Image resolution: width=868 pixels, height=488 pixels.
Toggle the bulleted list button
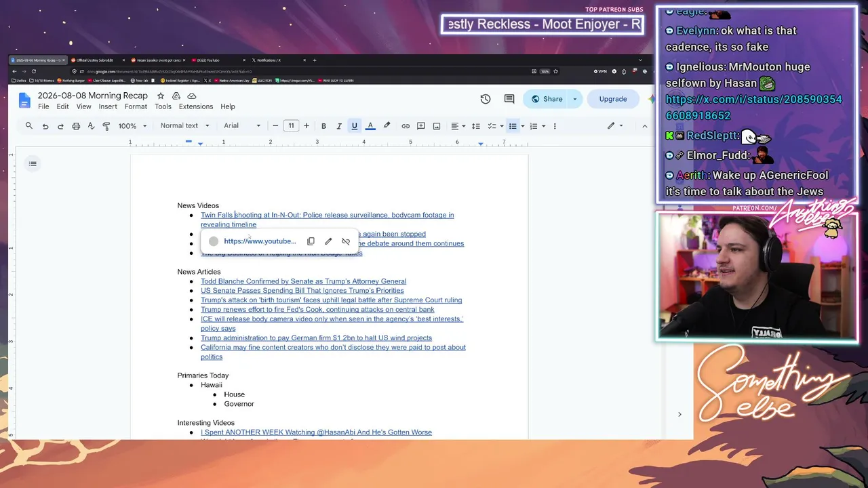tap(513, 126)
